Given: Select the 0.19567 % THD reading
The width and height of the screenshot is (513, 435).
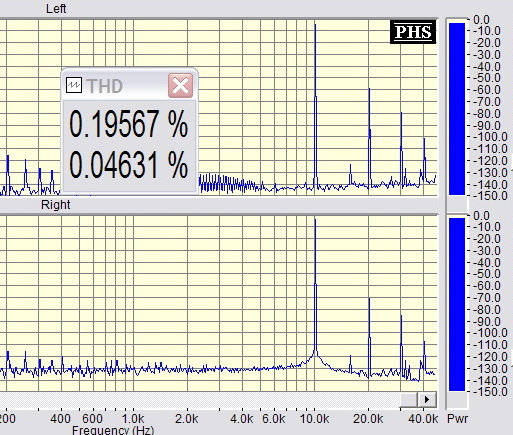Looking at the screenshot, I should [128, 124].
